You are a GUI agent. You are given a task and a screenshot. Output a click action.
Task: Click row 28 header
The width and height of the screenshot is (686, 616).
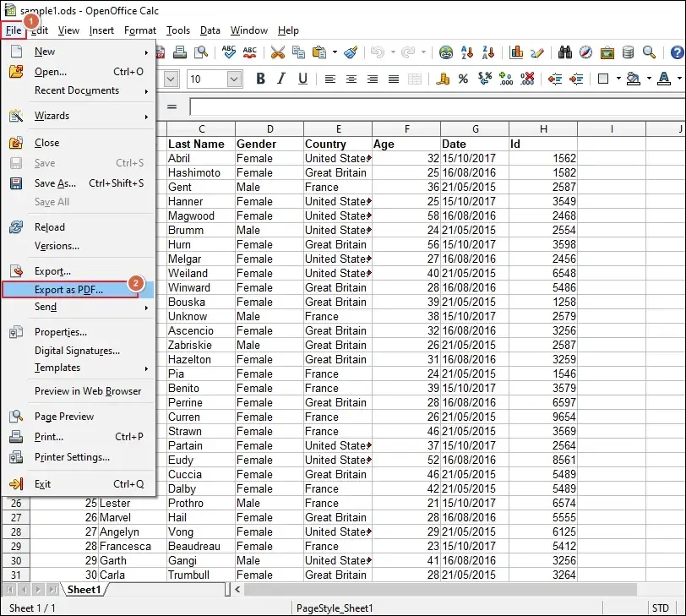(x=16, y=532)
